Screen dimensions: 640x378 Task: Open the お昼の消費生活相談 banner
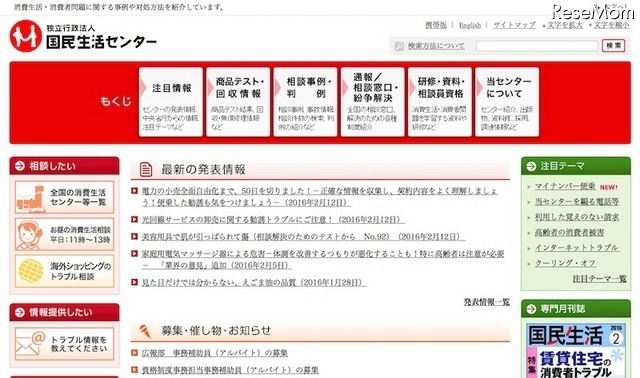tap(64, 235)
